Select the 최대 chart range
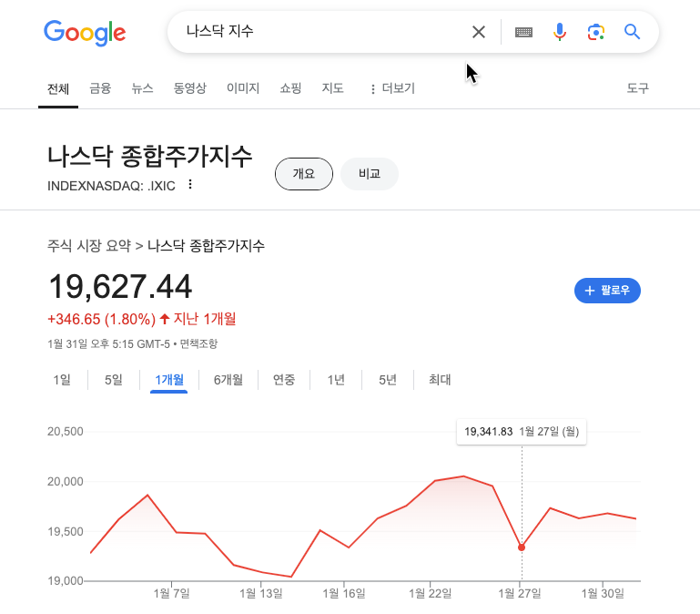The width and height of the screenshot is (700, 614). [x=440, y=380]
